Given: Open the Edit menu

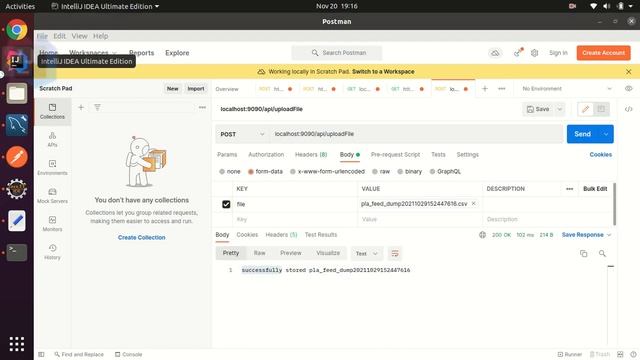Looking at the screenshot, I should coord(60,36).
